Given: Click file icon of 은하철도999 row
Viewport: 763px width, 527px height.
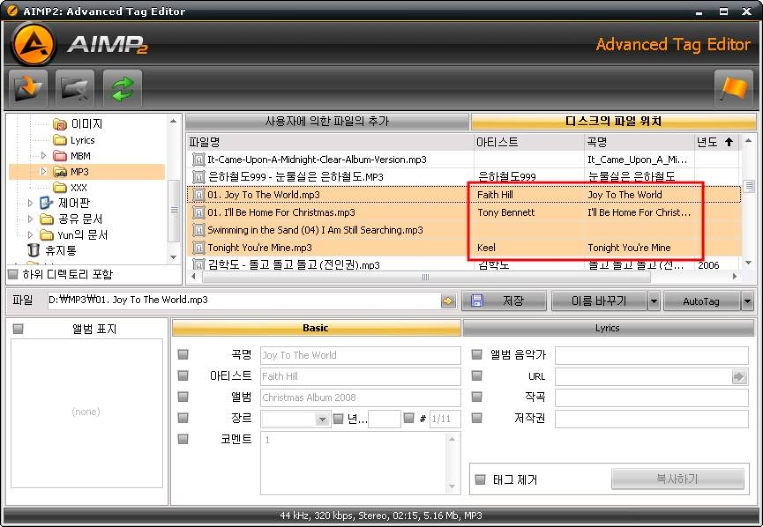Looking at the screenshot, I should pos(199,177).
